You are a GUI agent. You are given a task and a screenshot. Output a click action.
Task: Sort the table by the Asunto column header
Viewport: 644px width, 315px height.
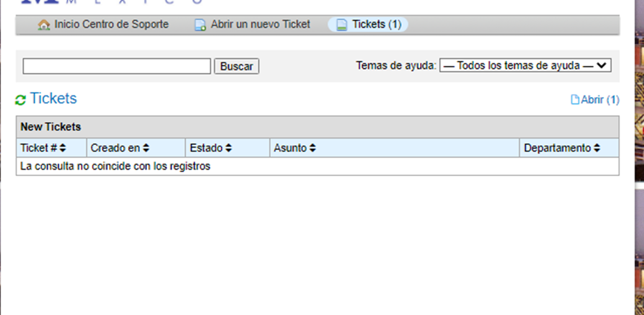click(291, 148)
